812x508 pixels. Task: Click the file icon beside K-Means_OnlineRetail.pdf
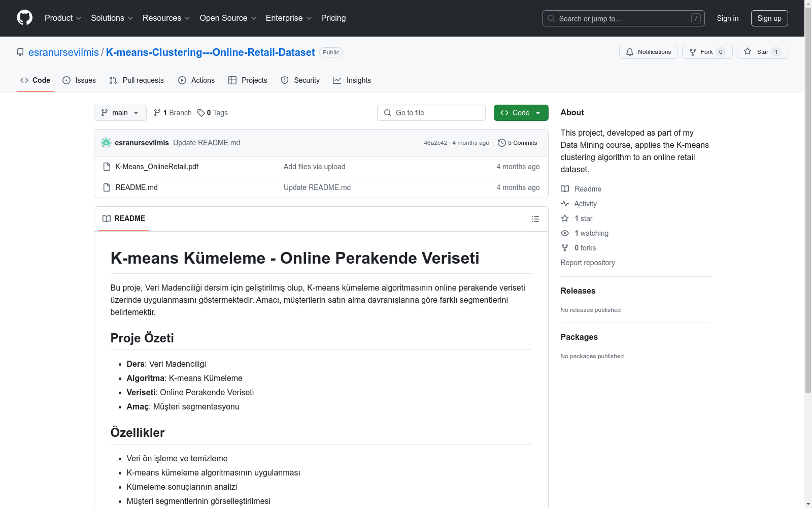[x=107, y=167]
